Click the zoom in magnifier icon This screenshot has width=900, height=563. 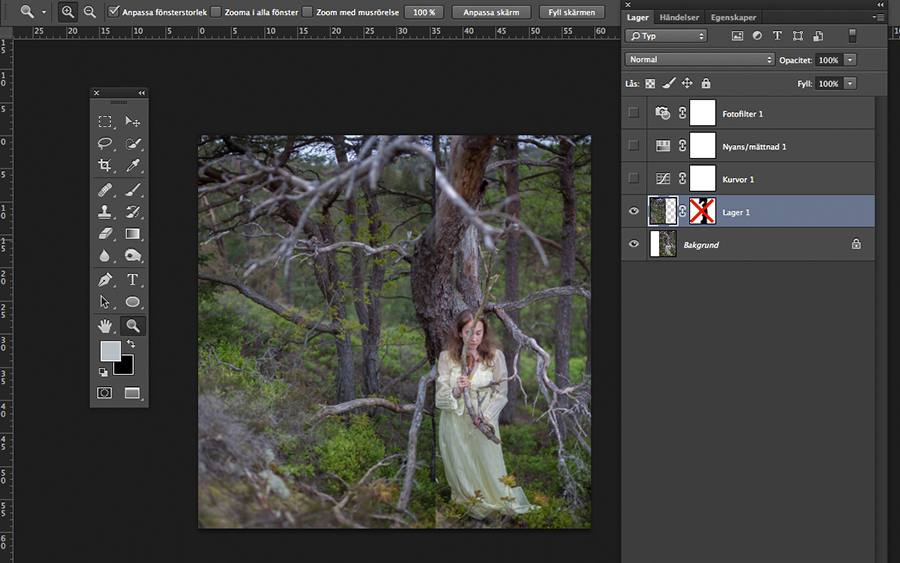(x=68, y=12)
